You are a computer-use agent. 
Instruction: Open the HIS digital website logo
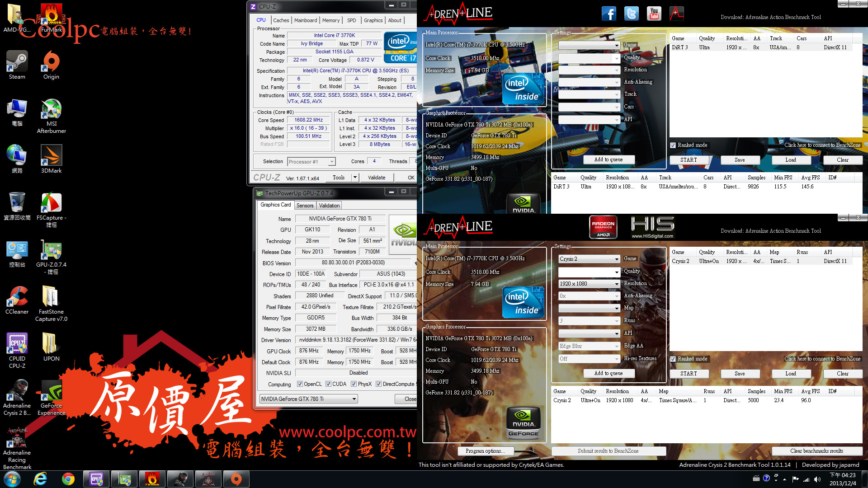click(x=652, y=227)
